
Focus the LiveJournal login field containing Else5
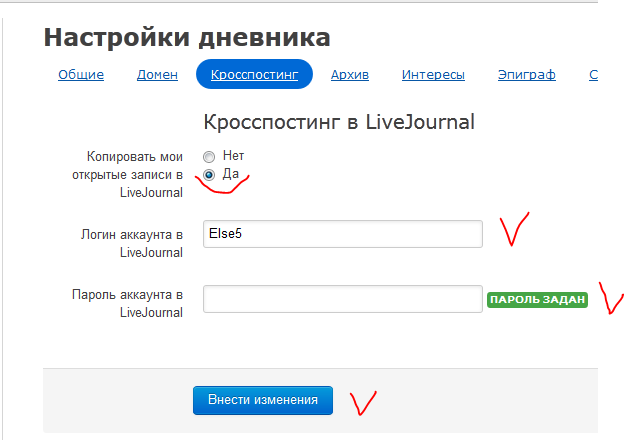click(343, 234)
